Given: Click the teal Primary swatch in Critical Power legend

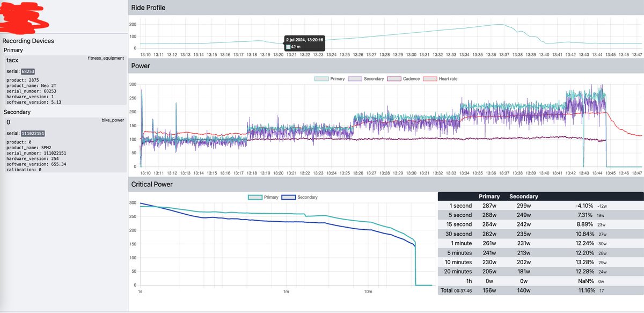Looking at the screenshot, I should pyautogui.click(x=255, y=197).
